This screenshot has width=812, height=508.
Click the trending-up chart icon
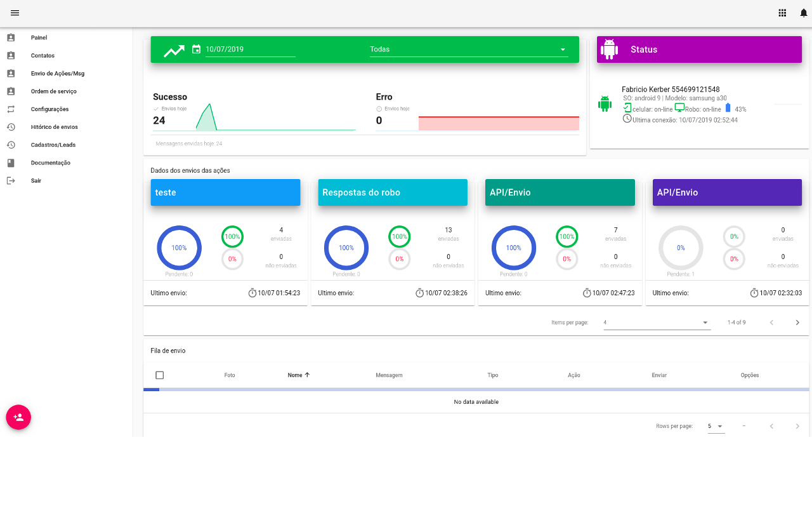[x=174, y=50]
